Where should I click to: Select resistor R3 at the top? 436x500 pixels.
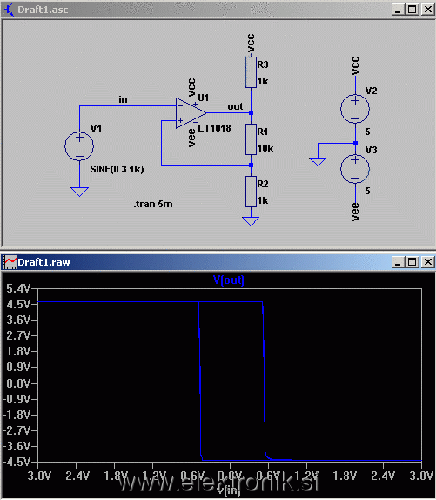click(x=251, y=72)
